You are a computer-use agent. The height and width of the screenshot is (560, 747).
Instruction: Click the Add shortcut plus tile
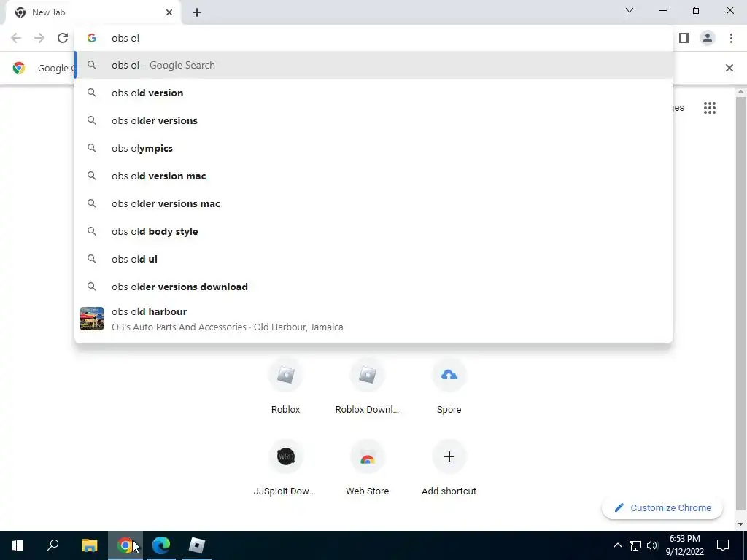449,469
